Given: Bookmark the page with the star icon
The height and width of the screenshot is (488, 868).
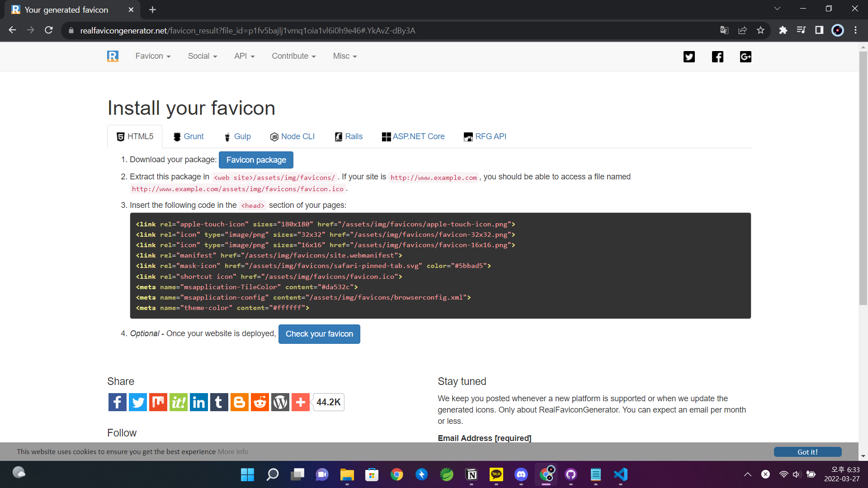Looking at the screenshot, I should 760,30.
